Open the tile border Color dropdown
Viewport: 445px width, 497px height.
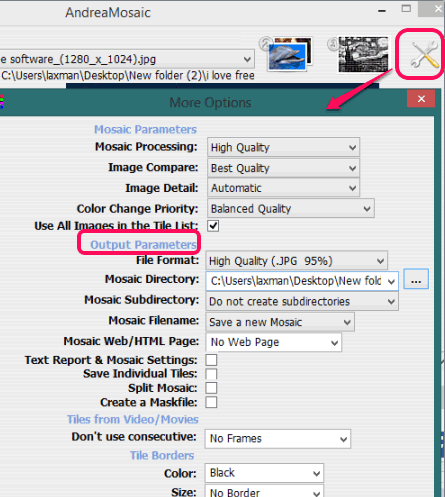[x=264, y=473]
